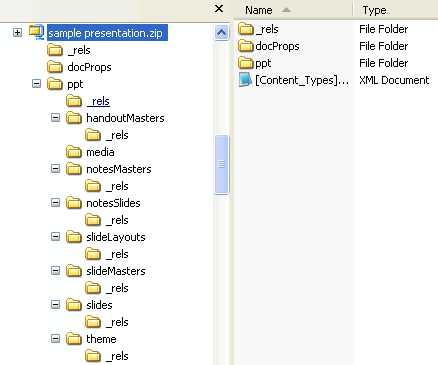Screen dimensions: 438x365
Task: Click the slideLayouts folder icon
Action: tap(74, 237)
